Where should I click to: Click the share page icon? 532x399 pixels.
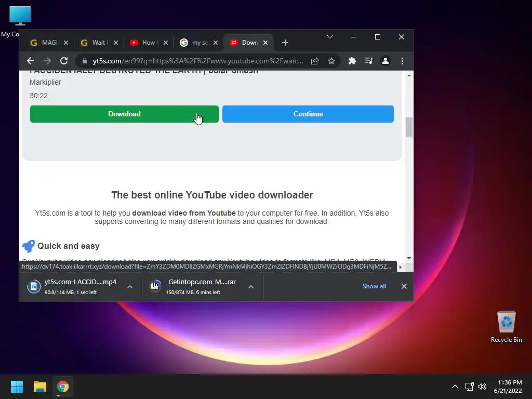pyautogui.click(x=315, y=61)
